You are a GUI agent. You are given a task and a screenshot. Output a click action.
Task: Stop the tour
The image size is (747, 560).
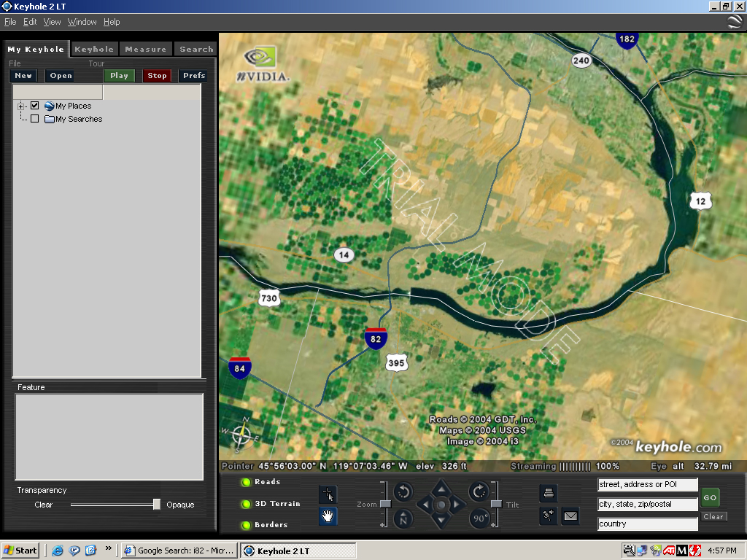158,76
